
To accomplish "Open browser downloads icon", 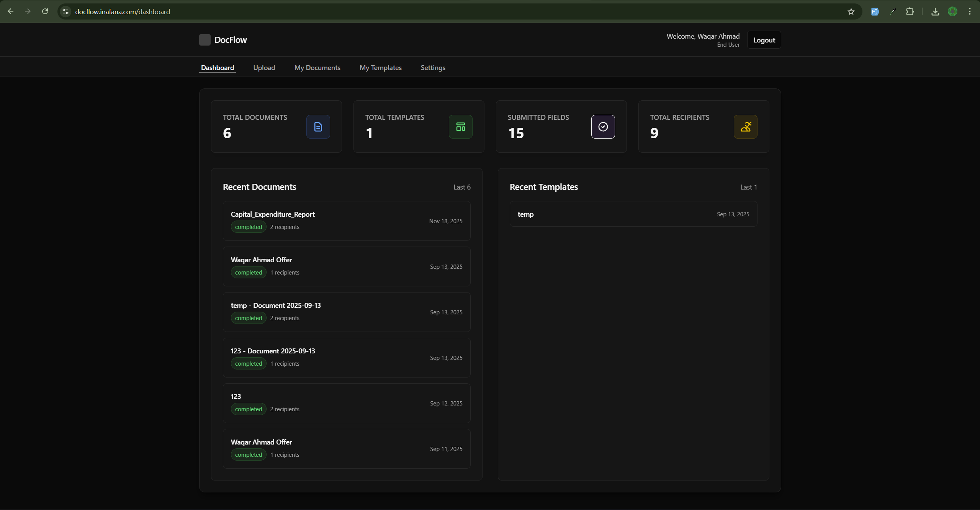I will click(935, 11).
